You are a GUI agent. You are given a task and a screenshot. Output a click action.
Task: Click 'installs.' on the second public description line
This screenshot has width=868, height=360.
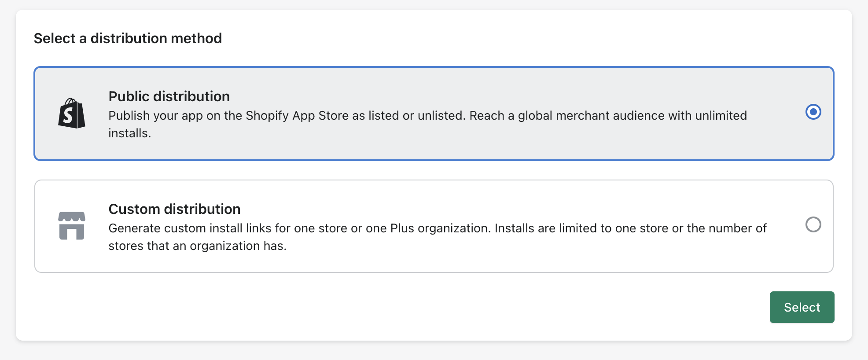coord(130,133)
